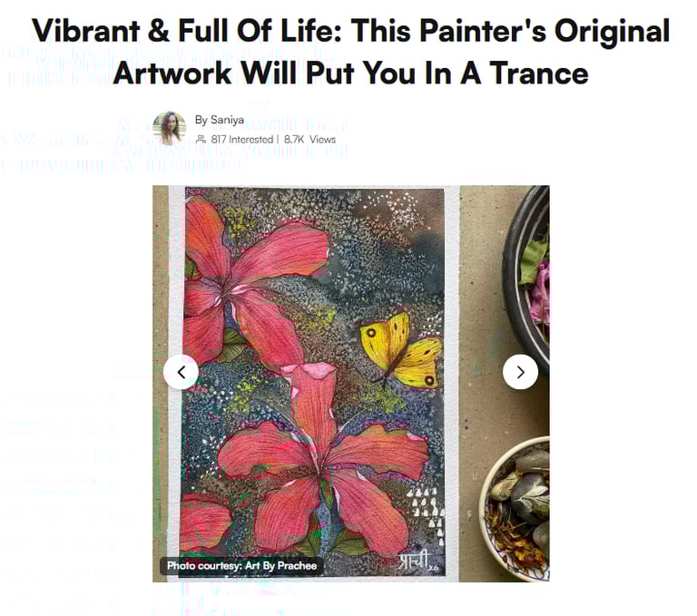Click the Hindi signature on the painting
Screen dimensions: 697x616
pos(413,562)
